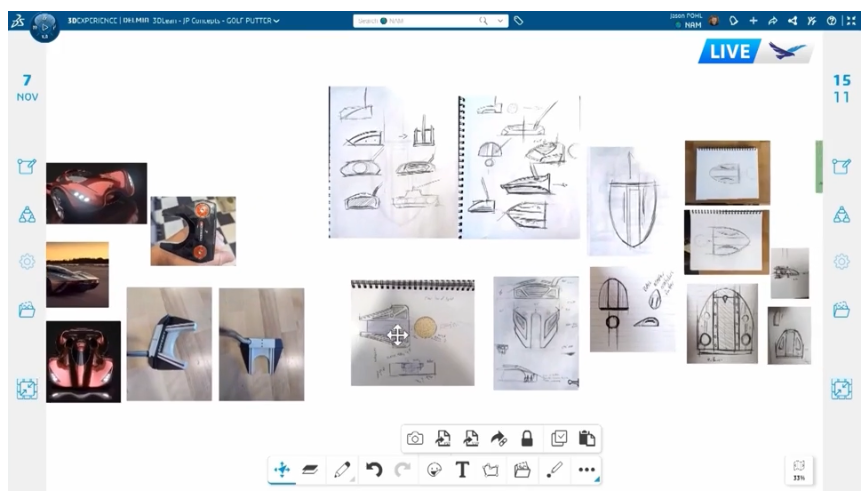The width and height of the screenshot is (868, 500).
Task: Click the share arrow icon in top bar
Action: 773,21
